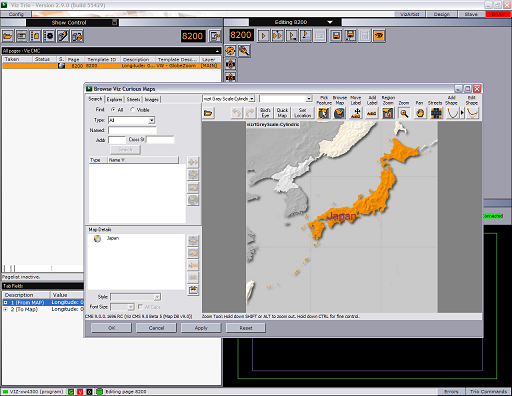512x396 pixels.
Task: Click the callup page icon beside 8200
Action: [215, 36]
